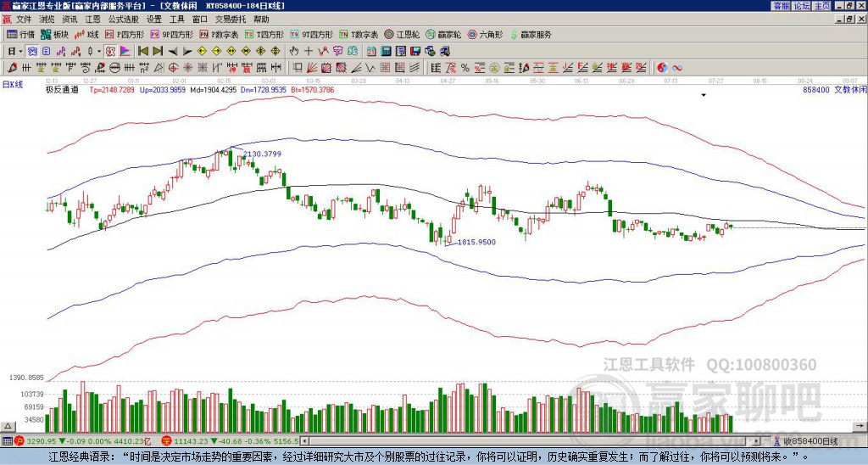
Task: Click the calendar date icon
Action: point(371,51)
